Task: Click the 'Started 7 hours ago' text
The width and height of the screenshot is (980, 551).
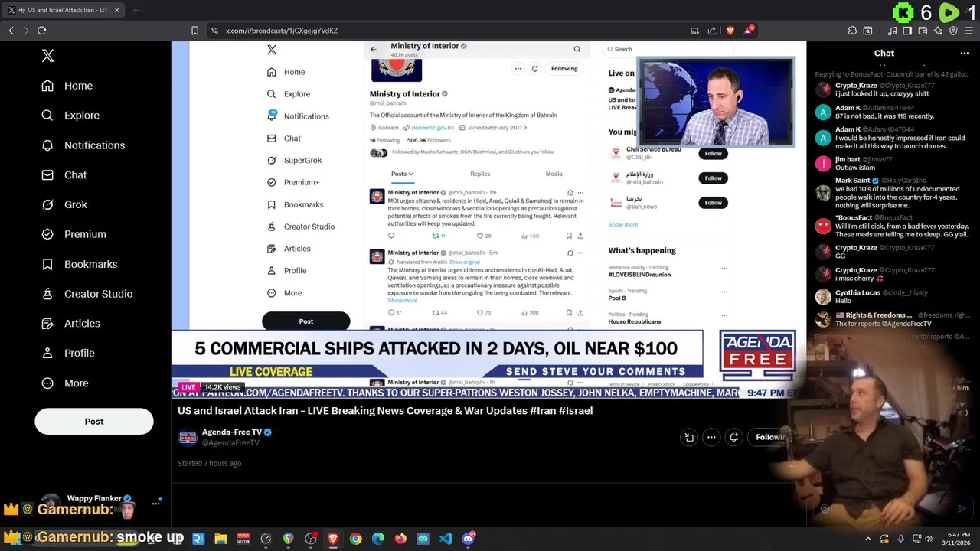Action: 209,464
